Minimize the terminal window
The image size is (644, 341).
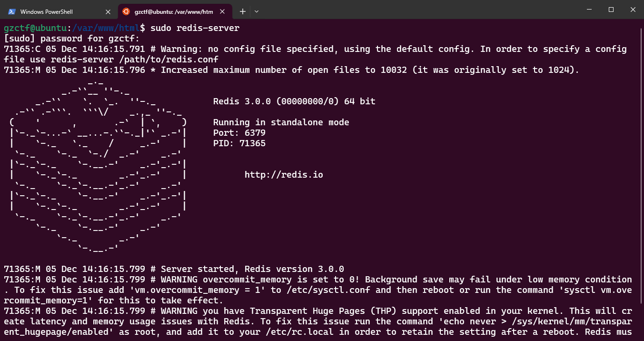coord(589,10)
